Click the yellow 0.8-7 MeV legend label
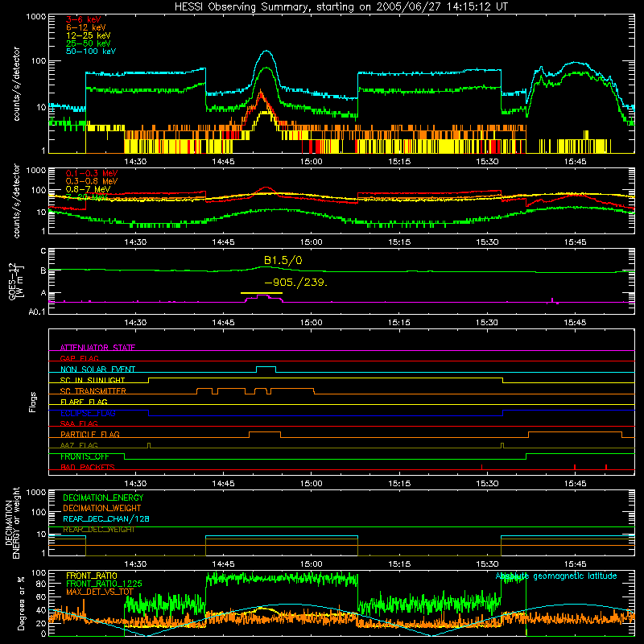The image size is (644, 644). click(x=88, y=189)
